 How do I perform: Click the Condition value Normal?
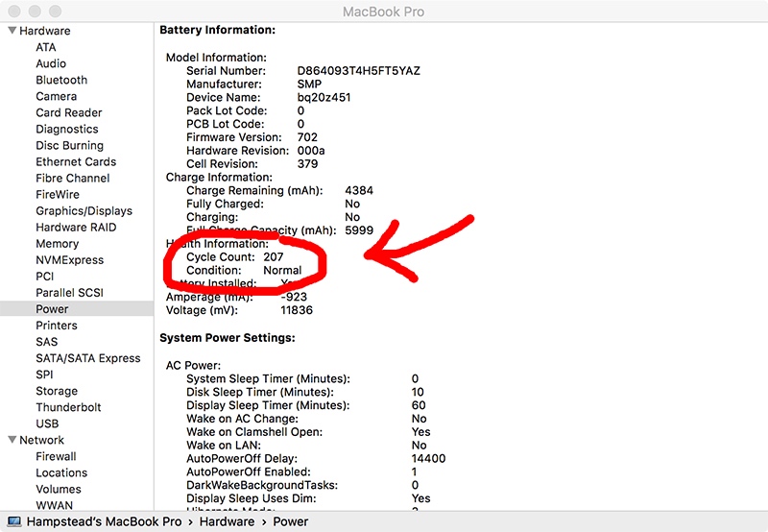click(282, 270)
